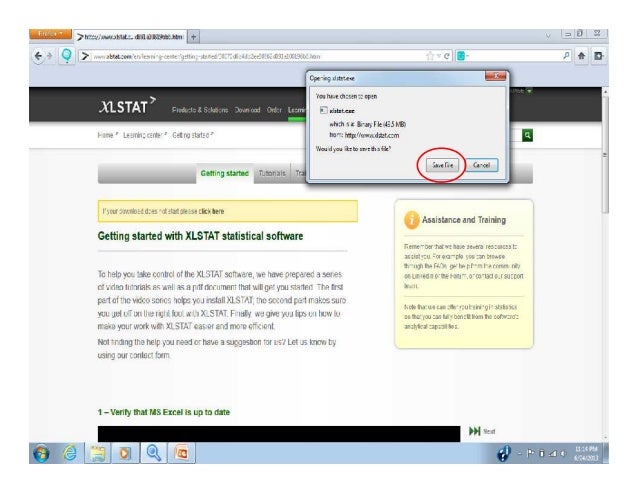
Task: Follow the Home breadcrumb link
Action: click(x=105, y=135)
